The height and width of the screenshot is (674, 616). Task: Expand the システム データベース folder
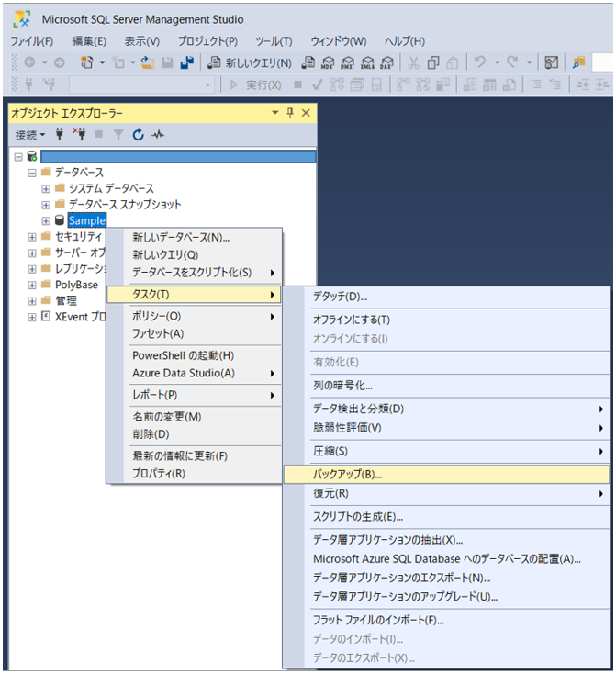(46, 189)
